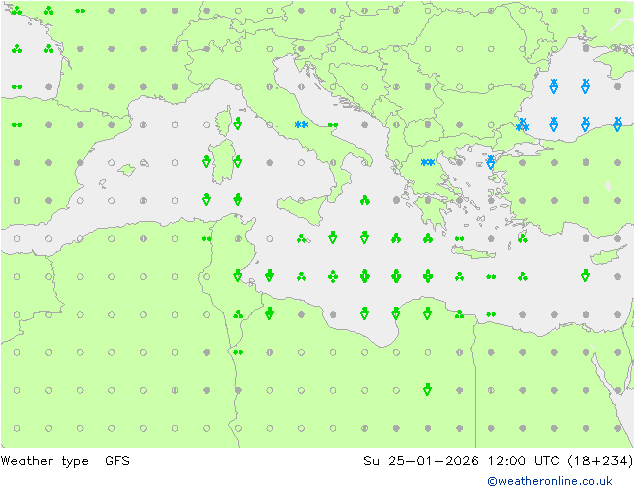Click the '(18+234)' forecast run text
634x490 pixels.
(600, 460)
